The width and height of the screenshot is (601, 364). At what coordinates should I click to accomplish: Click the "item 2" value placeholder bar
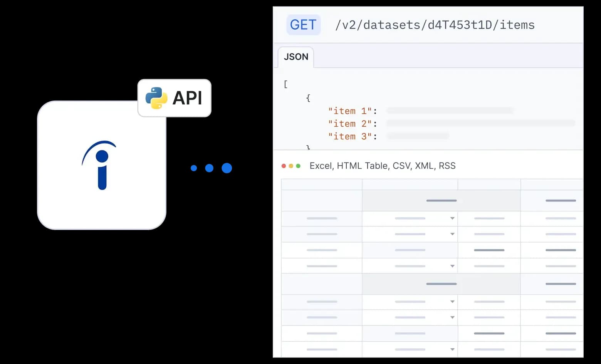click(x=480, y=123)
